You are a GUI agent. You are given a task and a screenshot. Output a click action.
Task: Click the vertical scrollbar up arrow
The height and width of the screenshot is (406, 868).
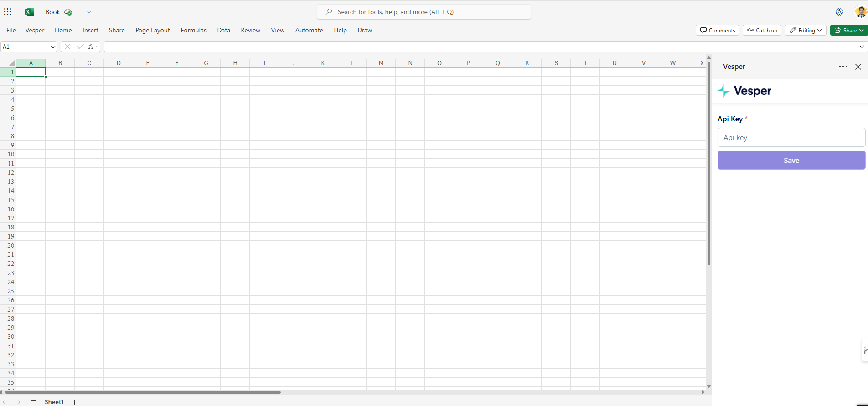[709, 57]
